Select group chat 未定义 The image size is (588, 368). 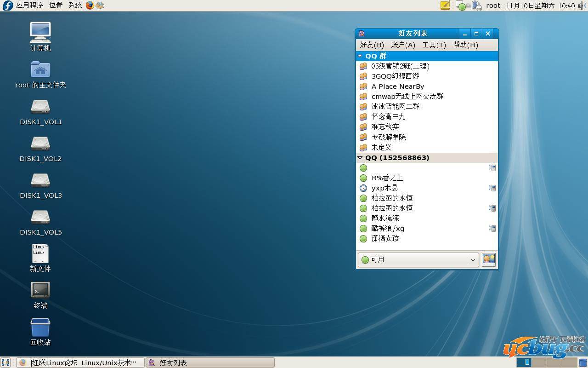tap(427, 147)
